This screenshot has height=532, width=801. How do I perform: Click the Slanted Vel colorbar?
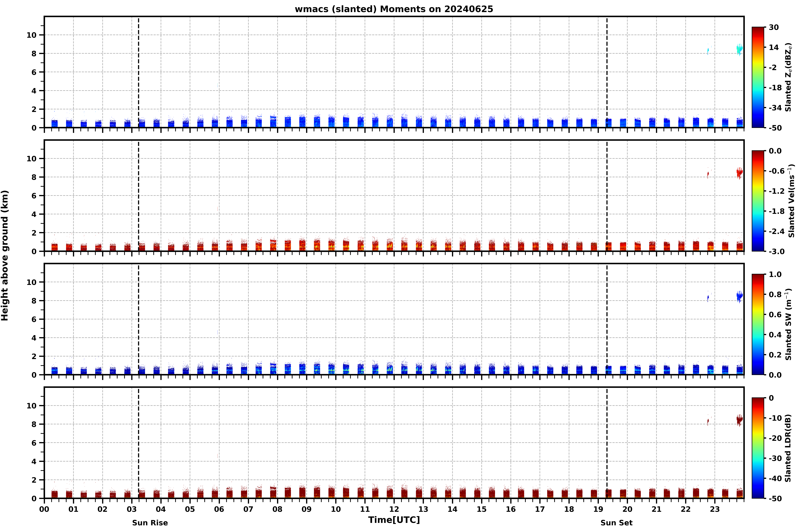coord(758,201)
